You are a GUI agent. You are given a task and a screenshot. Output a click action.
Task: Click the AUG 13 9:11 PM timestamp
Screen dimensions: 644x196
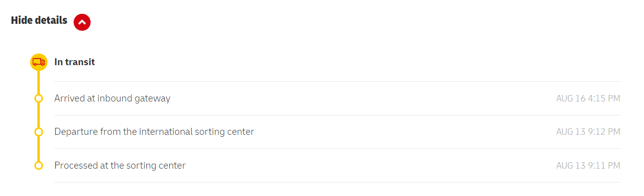[x=588, y=165]
